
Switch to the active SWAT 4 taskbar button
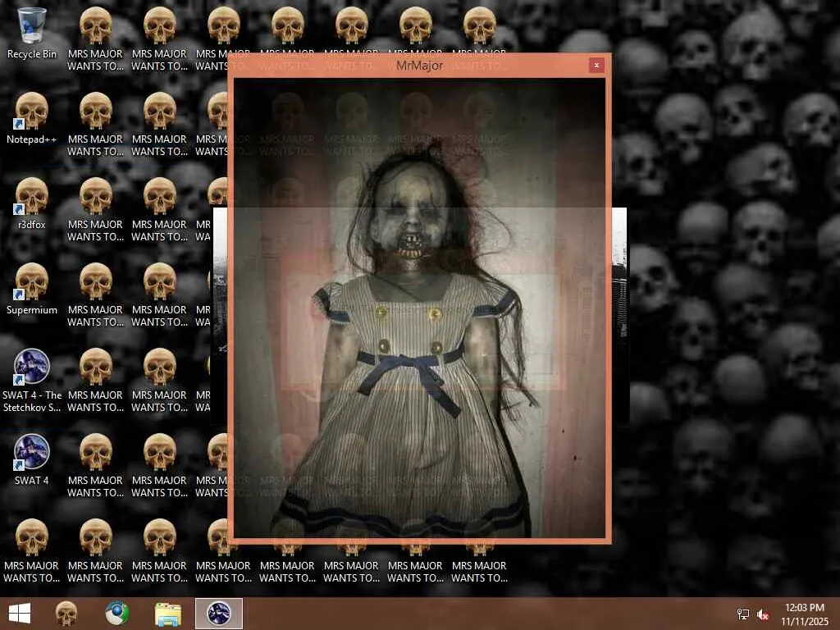click(218, 614)
